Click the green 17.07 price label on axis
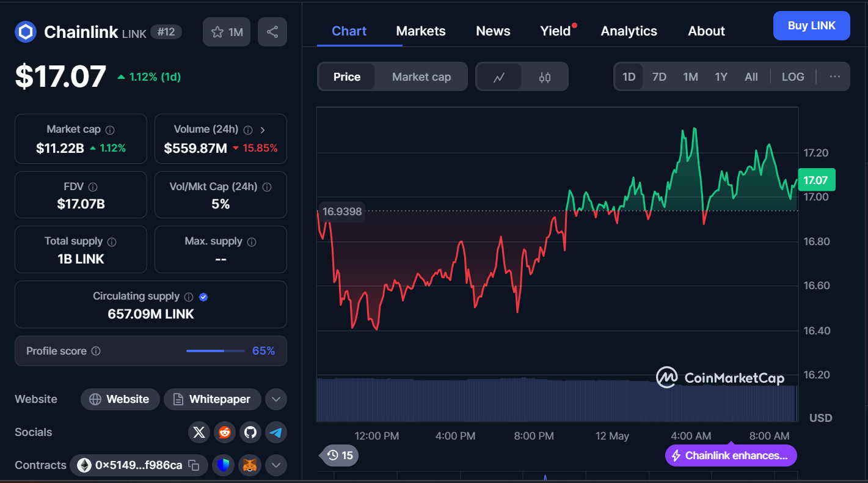Image resolution: width=868 pixels, height=483 pixels. 816,180
